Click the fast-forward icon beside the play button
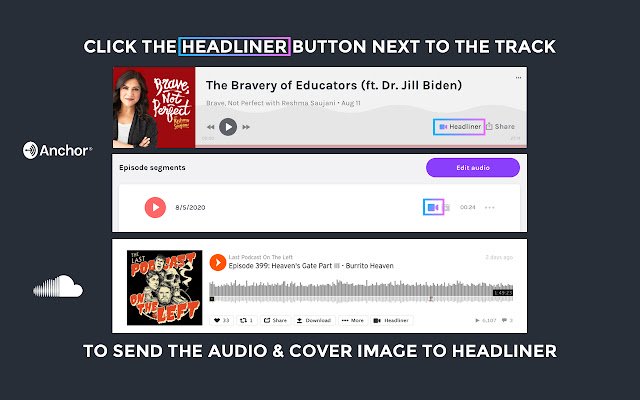The height and width of the screenshot is (400, 640). coord(246,127)
